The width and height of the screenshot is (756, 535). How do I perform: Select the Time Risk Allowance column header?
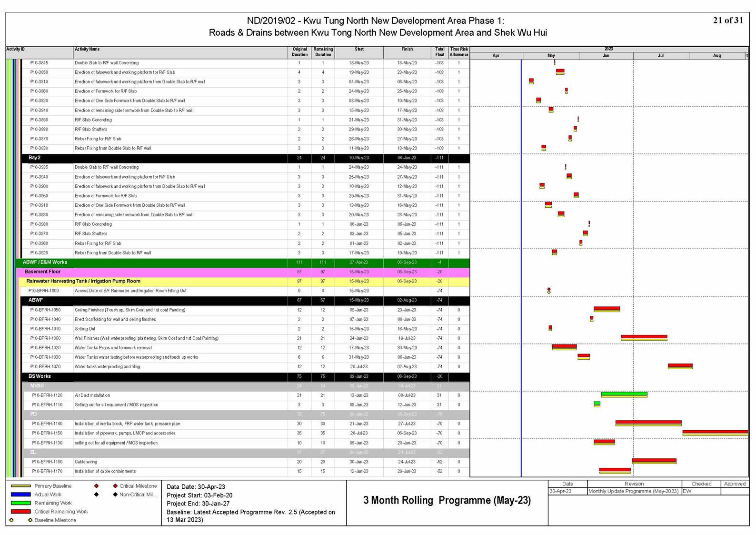459,52
